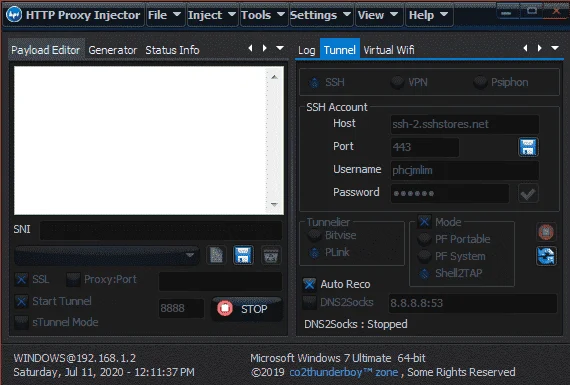Viewport: 570px width, 385px height.
Task: Toggle the Mode checkbox
Action: [x=424, y=221]
